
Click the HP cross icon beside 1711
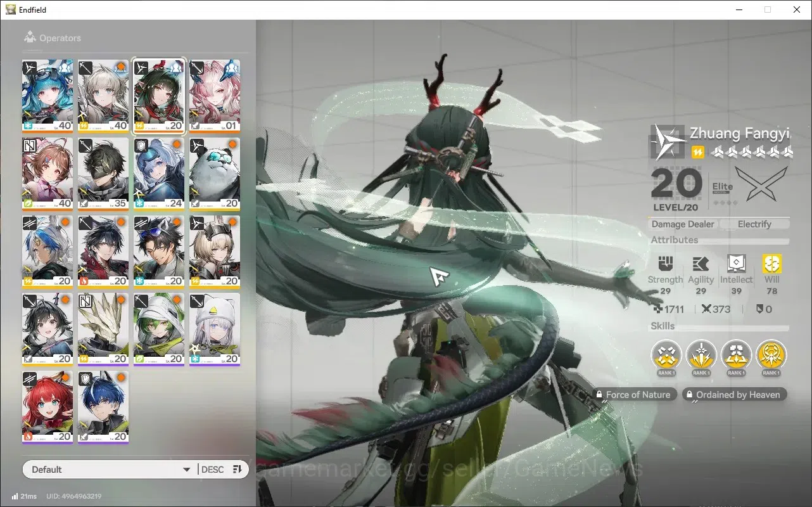[658, 309]
